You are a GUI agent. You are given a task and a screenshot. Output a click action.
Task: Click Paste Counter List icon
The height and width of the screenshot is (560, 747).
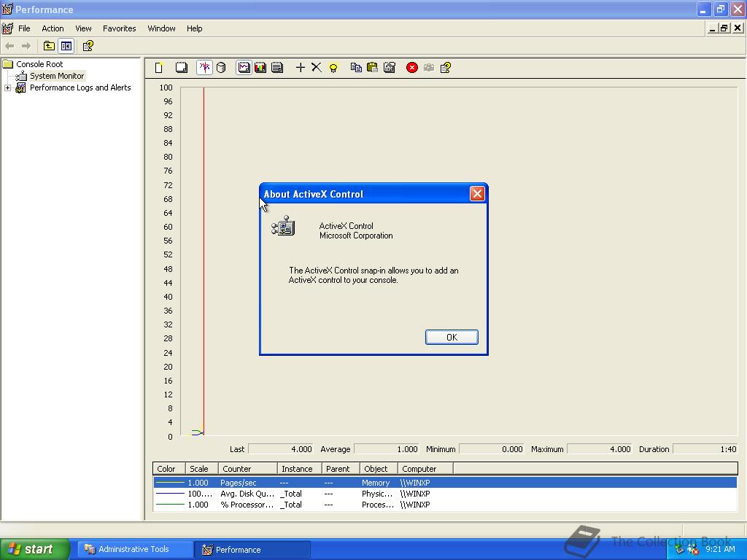click(x=373, y=68)
